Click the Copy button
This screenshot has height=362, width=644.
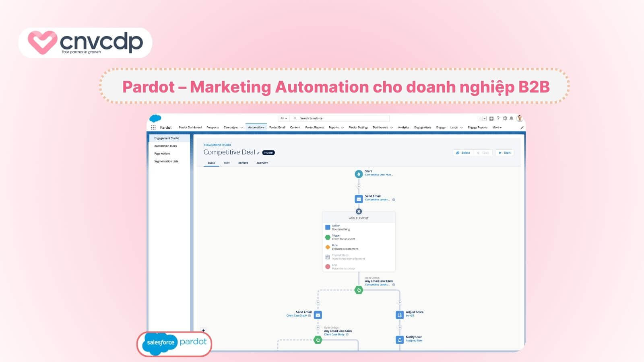coord(483,153)
